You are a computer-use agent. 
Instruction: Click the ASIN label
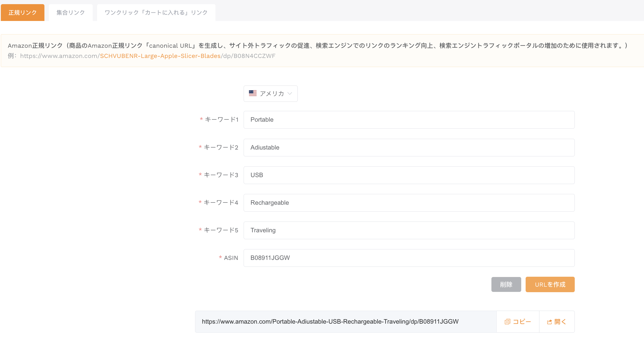[231, 258]
